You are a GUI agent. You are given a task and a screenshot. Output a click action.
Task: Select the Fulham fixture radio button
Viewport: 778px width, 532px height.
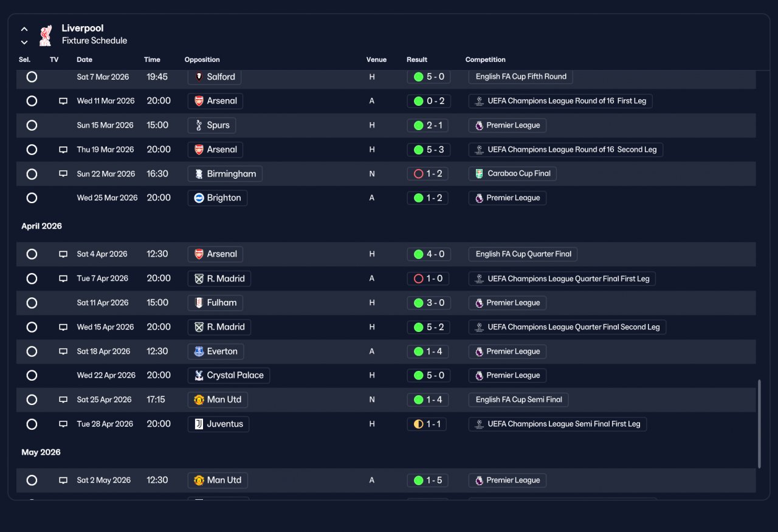point(32,303)
